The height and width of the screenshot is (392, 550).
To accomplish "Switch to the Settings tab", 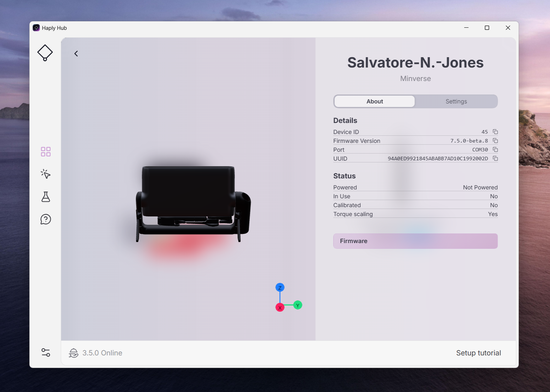I will point(456,101).
